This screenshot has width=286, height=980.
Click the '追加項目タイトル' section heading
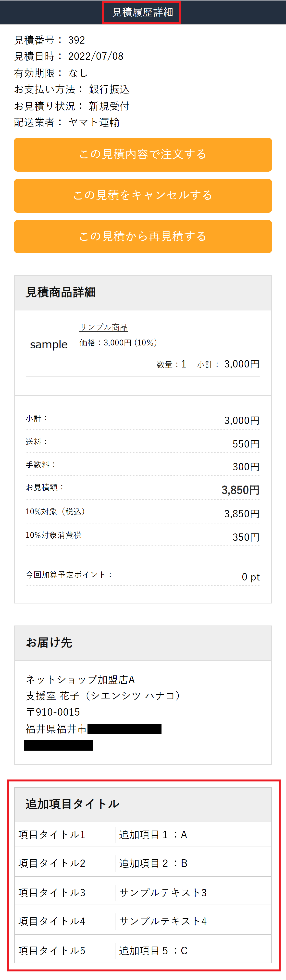click(x=72, y=804)
